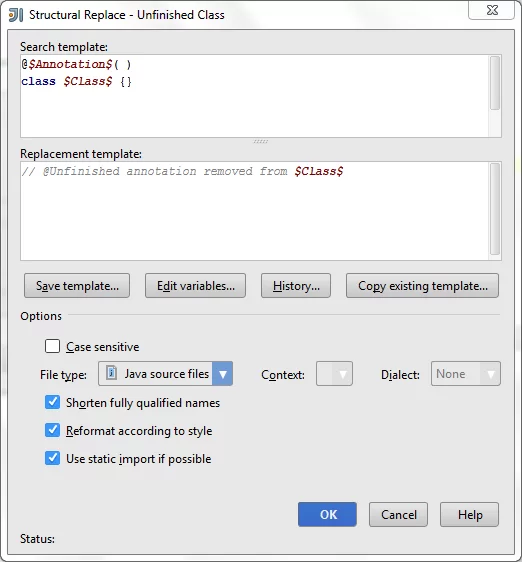This screenshot has height=562, width=522.
Task: Click the Cancel button
Action: click(398, 514)
